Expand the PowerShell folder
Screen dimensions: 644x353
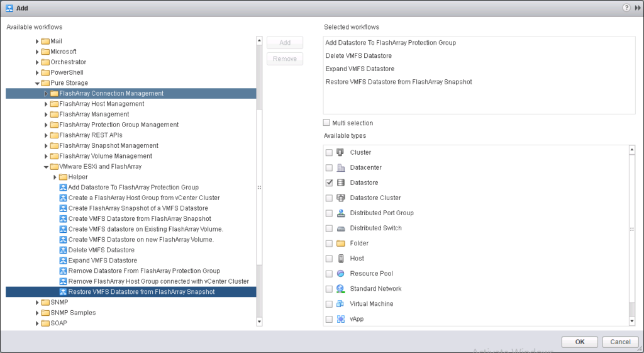[37, 73]
